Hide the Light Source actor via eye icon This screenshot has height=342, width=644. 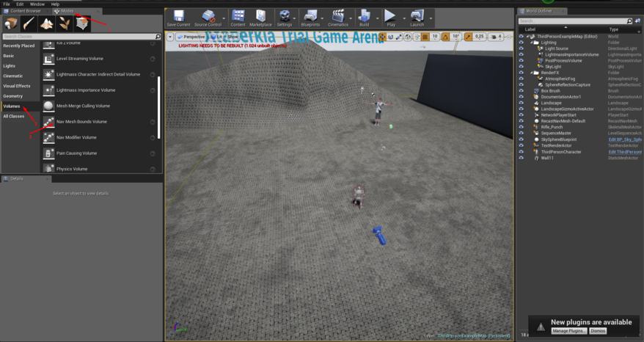(522, 48)
